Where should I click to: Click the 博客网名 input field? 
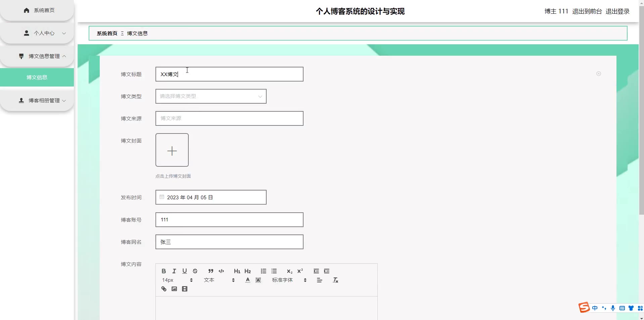tap(229, 242)
